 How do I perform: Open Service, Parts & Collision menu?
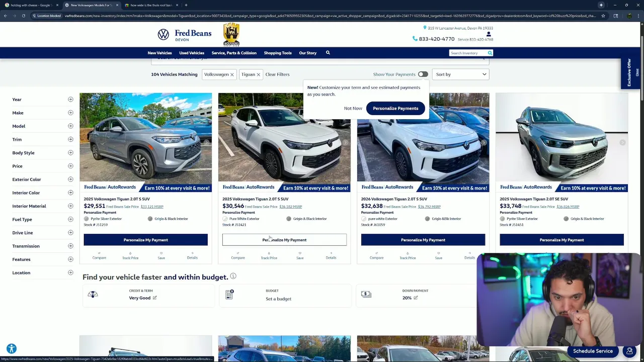click(x=234, y=53)
